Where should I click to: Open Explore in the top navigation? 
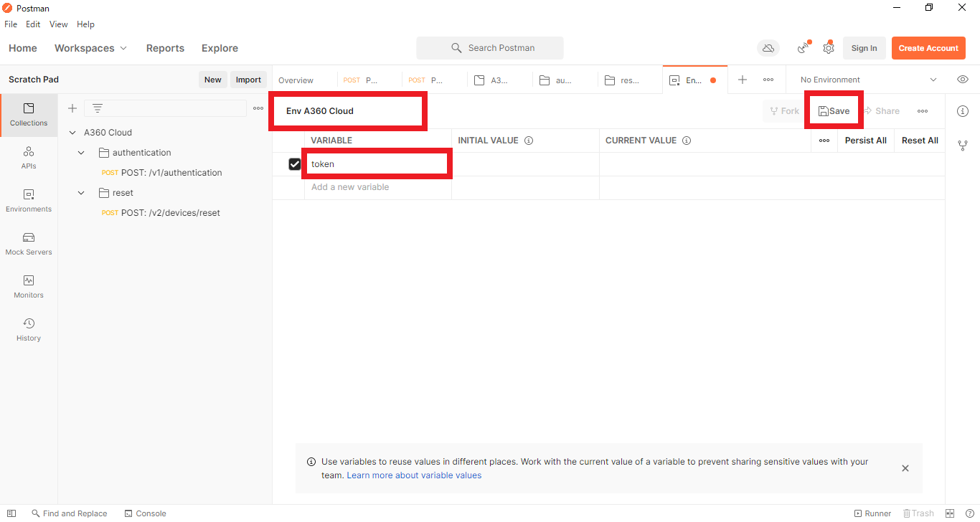(x=220, y=48)
